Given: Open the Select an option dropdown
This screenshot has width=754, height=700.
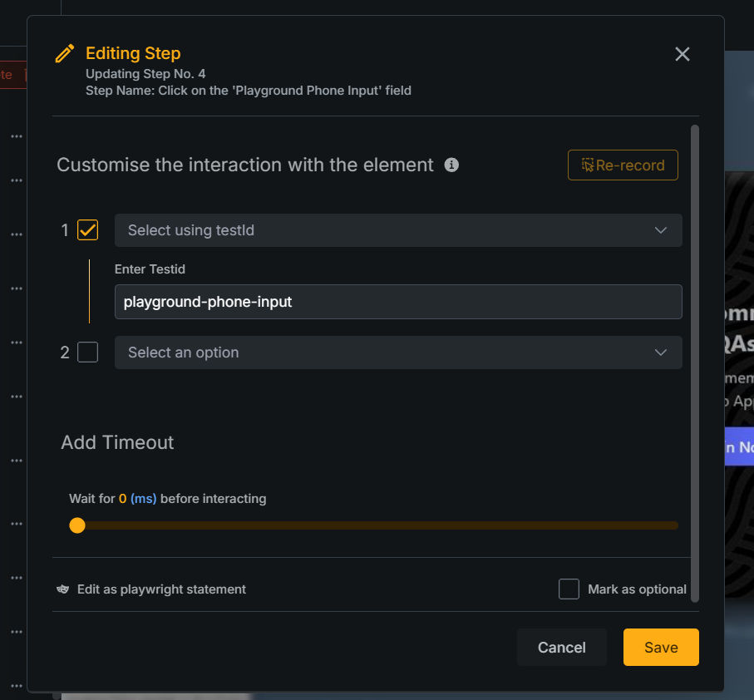Looking at the screenshot, I should coord(398,352).
